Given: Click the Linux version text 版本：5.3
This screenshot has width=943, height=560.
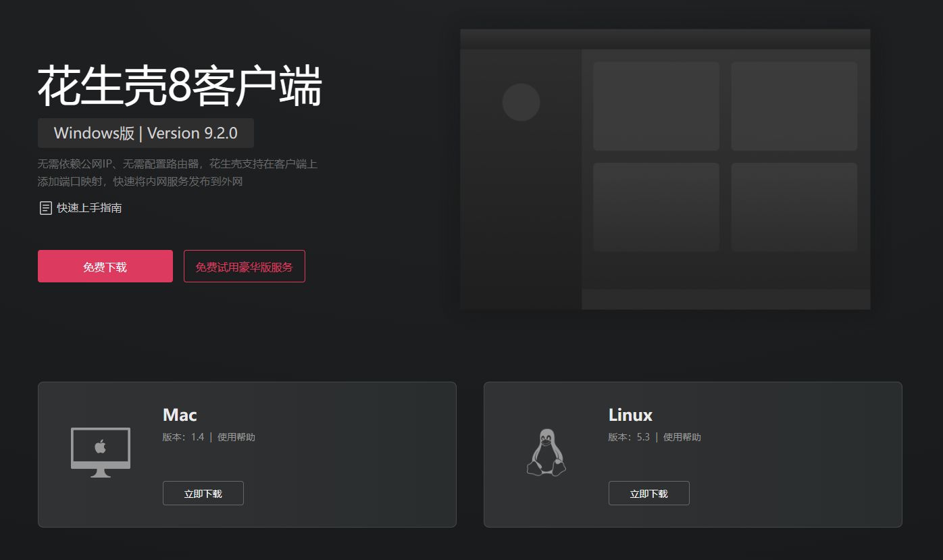Looking at the screenshot, I should (629, 437).
